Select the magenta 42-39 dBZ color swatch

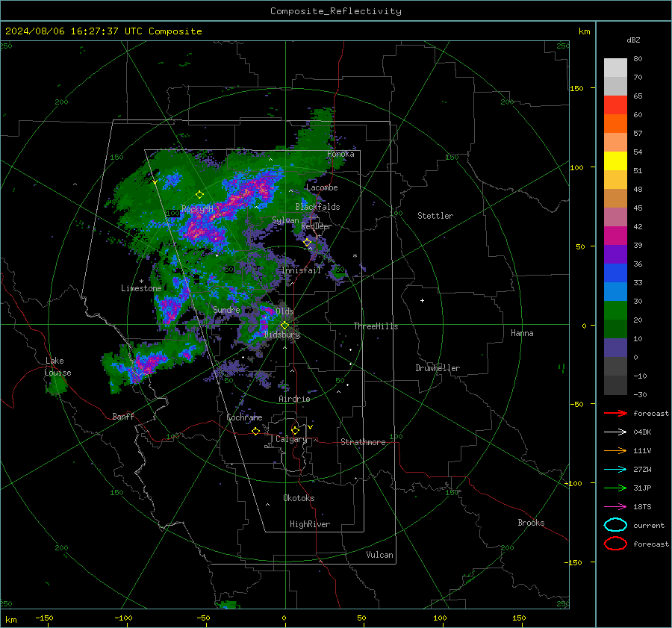point(615,236)
